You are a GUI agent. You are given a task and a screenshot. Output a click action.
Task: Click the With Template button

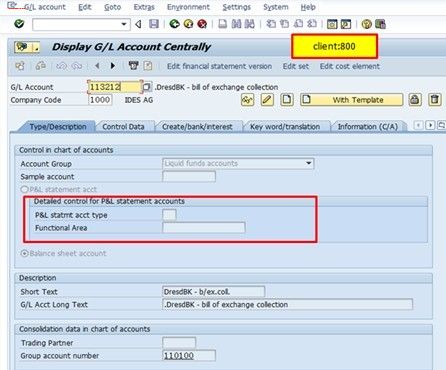[352, 100]
